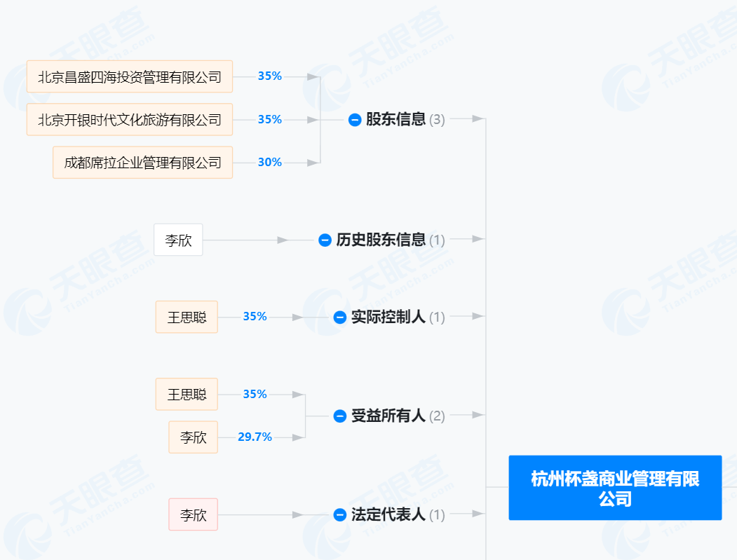The width and height of the screenshot is (737, 560).
Task: Click the 历史股东信息 (1) label
Action: coord(390,240)
